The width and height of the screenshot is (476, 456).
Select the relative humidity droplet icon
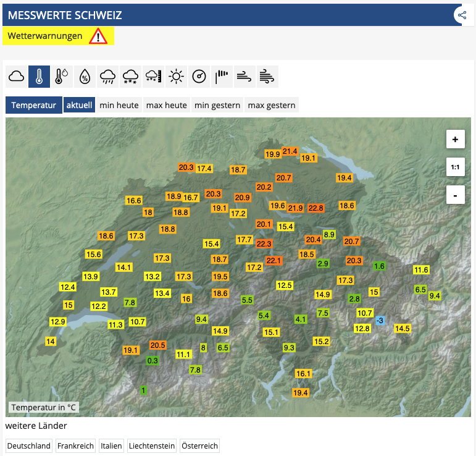(85, 77)
